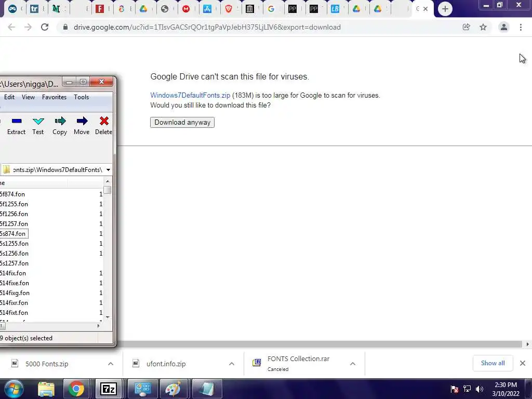Reload the Google Drive page

click(x=45, y=27)
